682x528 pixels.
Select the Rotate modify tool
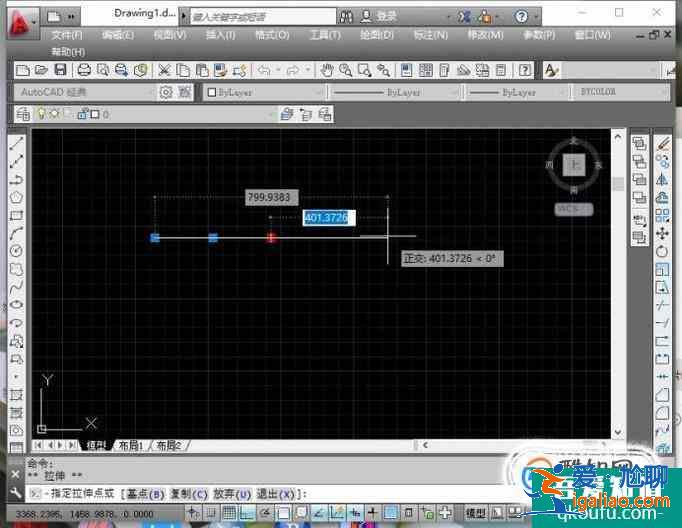pyautogui.click(x=662, y=251)
